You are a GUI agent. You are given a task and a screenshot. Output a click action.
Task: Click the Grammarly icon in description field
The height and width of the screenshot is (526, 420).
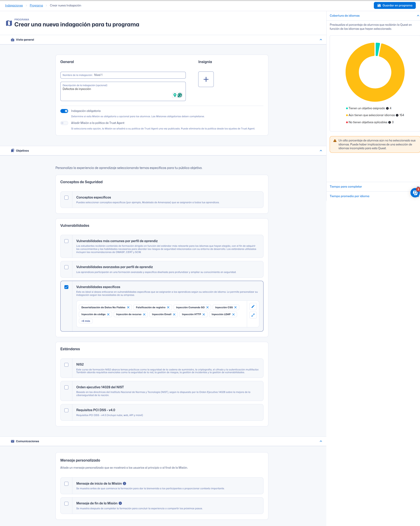pyautogui.click(x=180, y=95)
